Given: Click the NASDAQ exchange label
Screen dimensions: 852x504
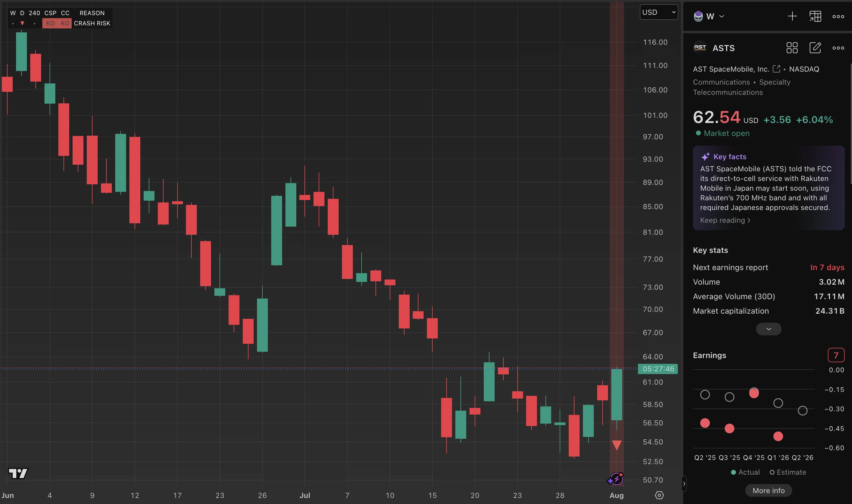Looking at the screenshot, I should (x=804, y=69).
